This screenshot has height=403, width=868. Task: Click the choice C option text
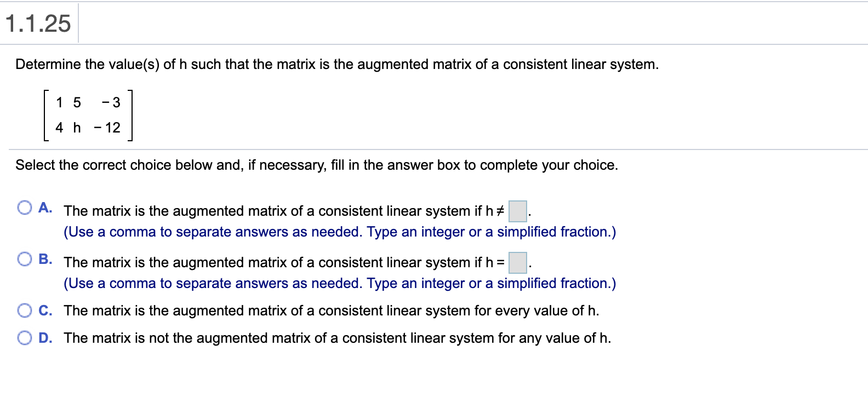[x=329, y=310]
